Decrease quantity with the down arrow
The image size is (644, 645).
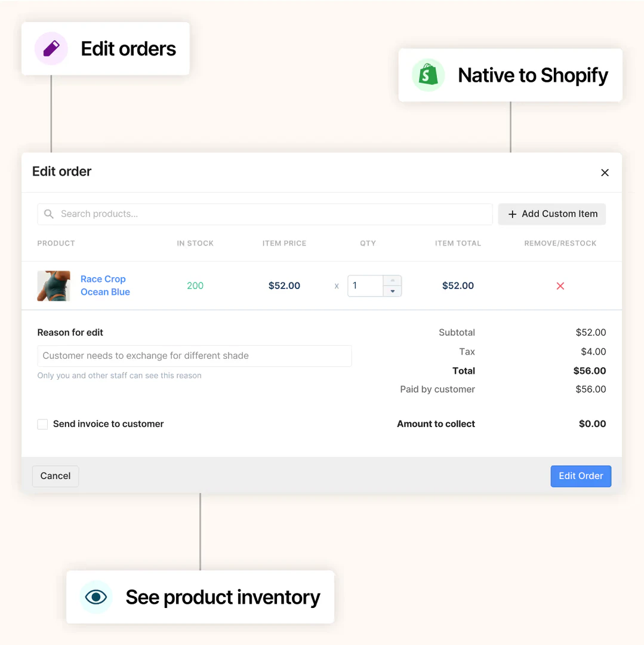[392, 291]
